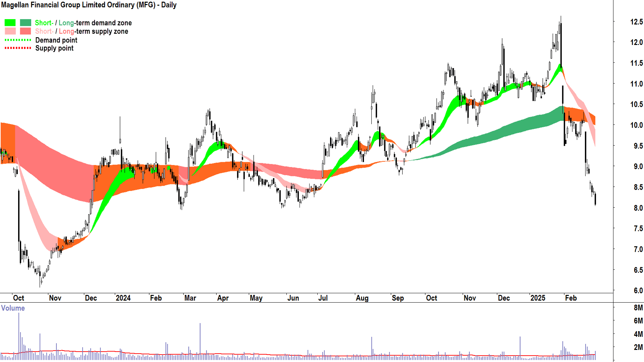Click the 8M volume axis label
The image size is (644, 362).
[x=638, y=308]
